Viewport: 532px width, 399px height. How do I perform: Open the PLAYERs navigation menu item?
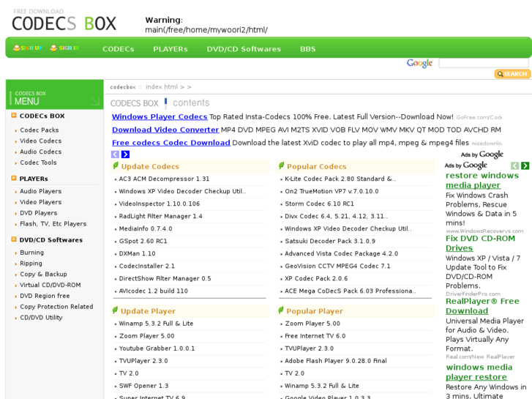click(171, 49)
